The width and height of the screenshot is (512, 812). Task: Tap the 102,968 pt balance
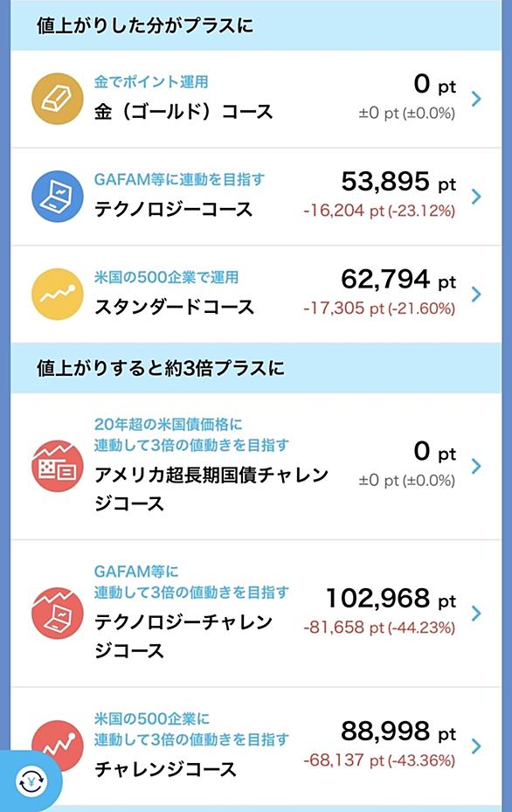coord(391,599)
